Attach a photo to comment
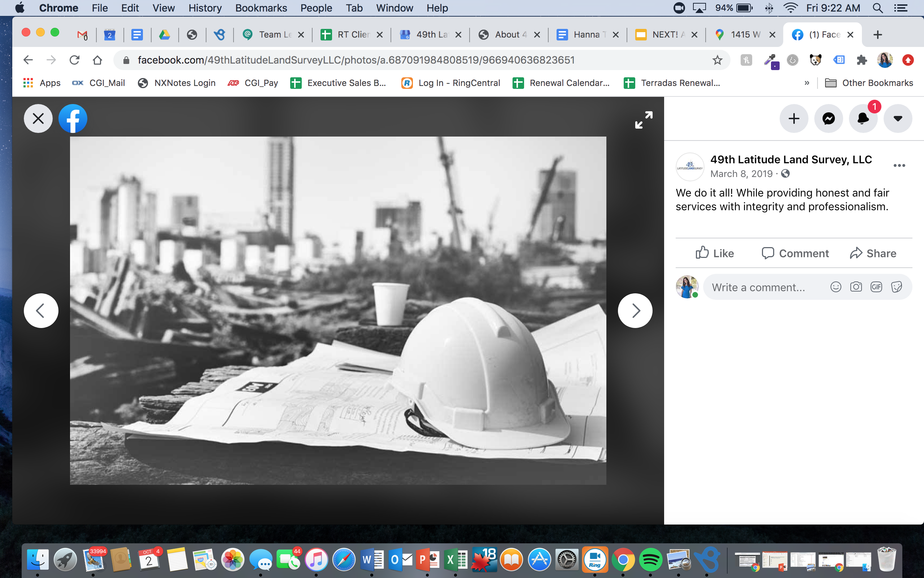 point(856,287)
